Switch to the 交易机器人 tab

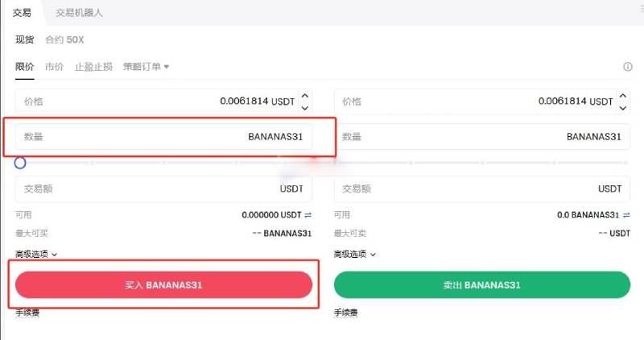(79, 13)
